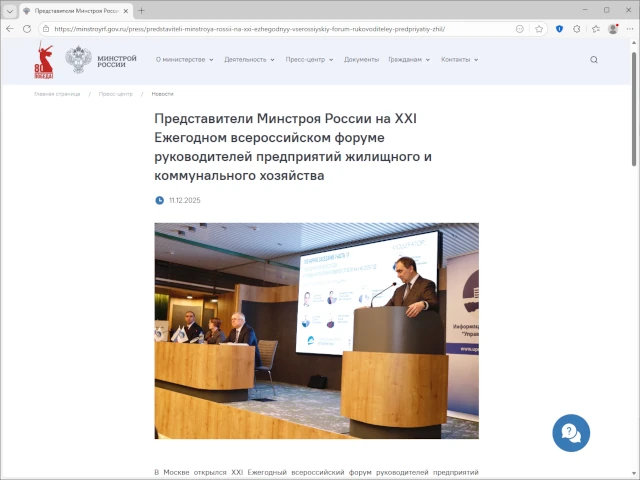Select the Представители Минстроя browser tab

tap(77, 11)
